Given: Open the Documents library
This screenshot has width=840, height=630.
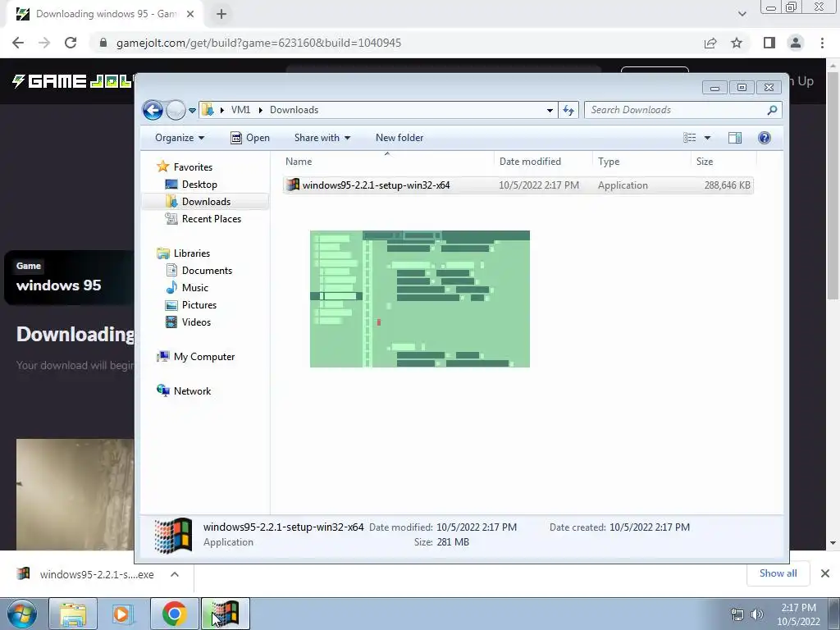Looking at the screenshot, I should point(199,271).
